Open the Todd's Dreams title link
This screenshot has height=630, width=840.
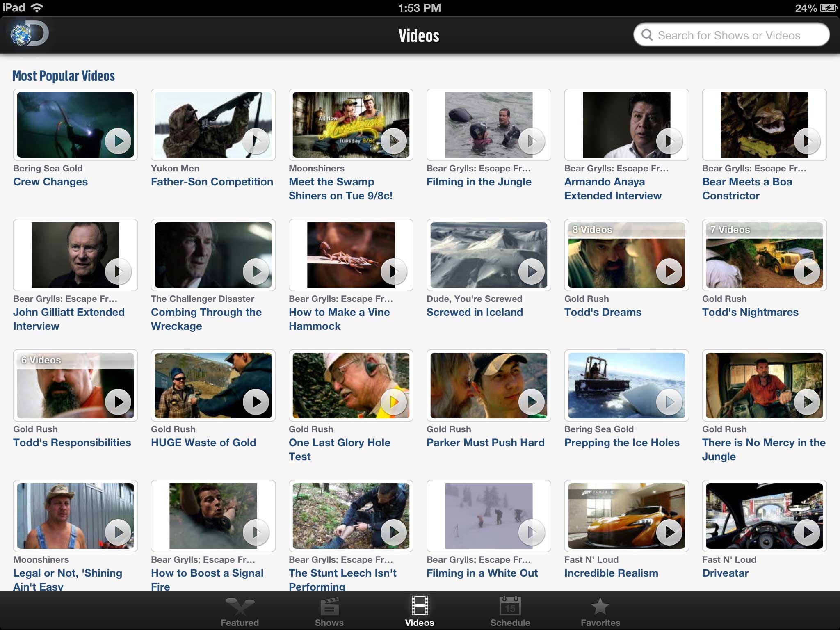coord(603,312)
